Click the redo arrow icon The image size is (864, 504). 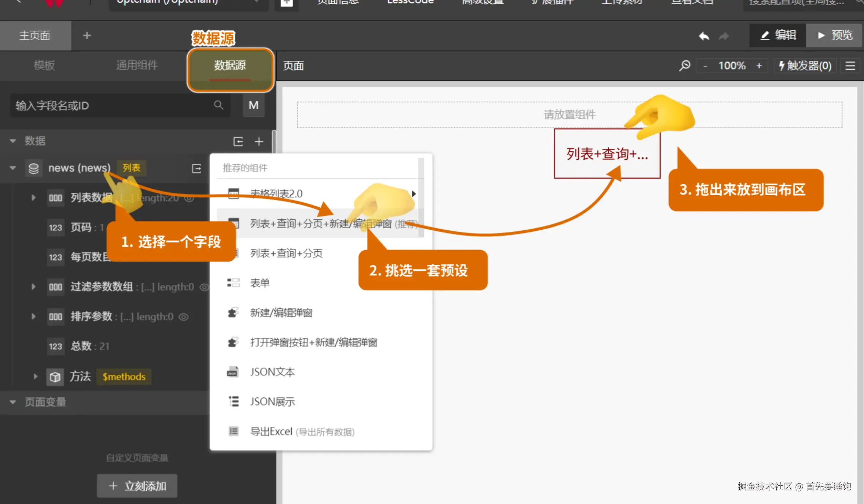point(724,36)
